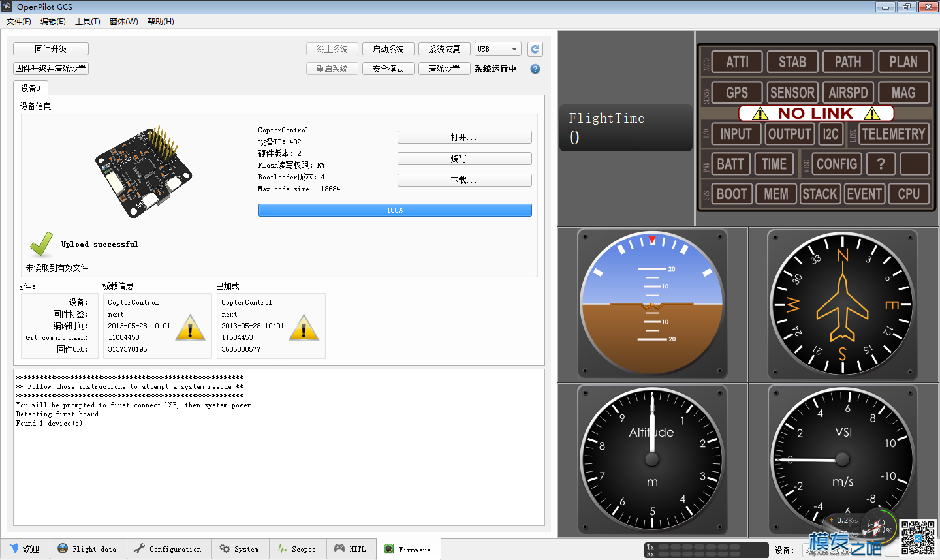The image size is (940, 560).
Task: Click the 100% upload progress bar
Action: pos(395,210)
